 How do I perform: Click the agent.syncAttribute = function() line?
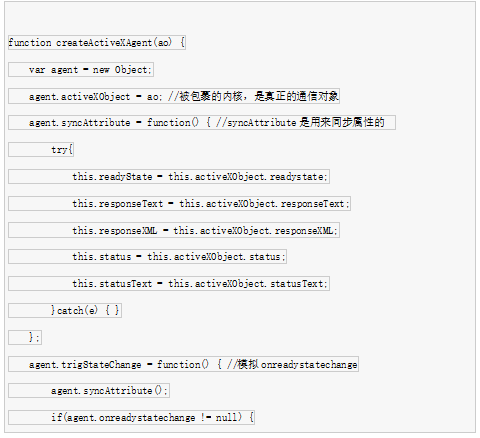pos(202,123)
